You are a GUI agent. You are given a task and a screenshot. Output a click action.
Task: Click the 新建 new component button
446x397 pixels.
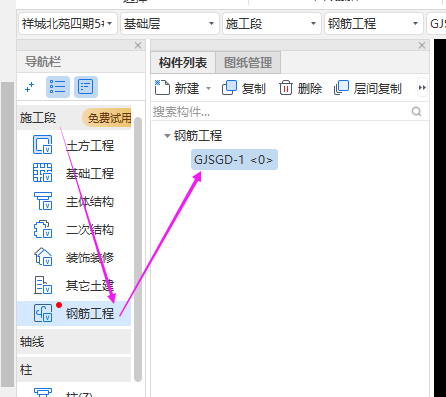click(177, 88)
